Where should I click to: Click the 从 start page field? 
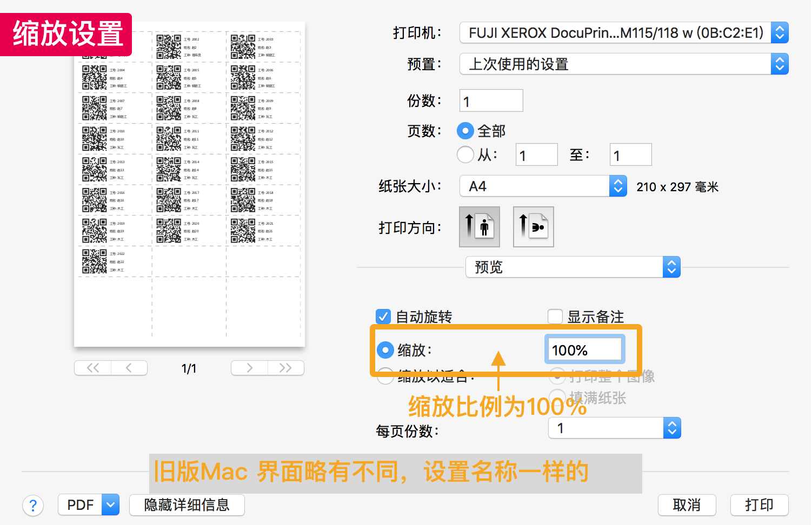coord(537,155)
